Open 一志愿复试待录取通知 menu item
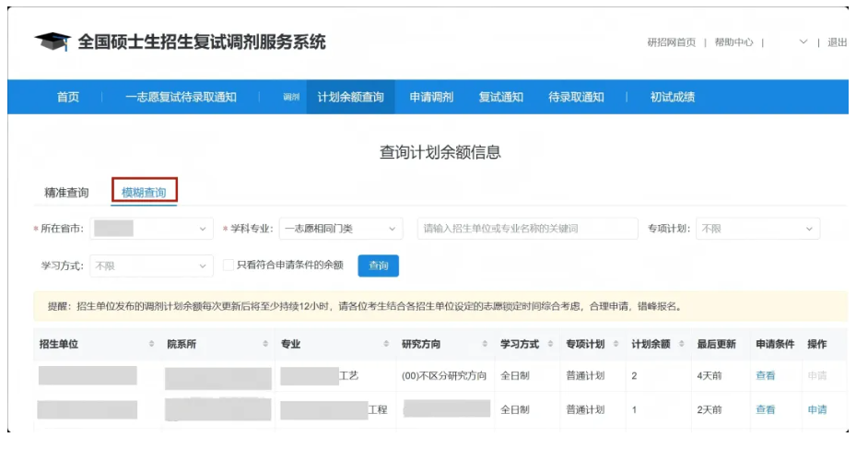Image resolution: width=868 pixels, height=449 pixels. 181,97
